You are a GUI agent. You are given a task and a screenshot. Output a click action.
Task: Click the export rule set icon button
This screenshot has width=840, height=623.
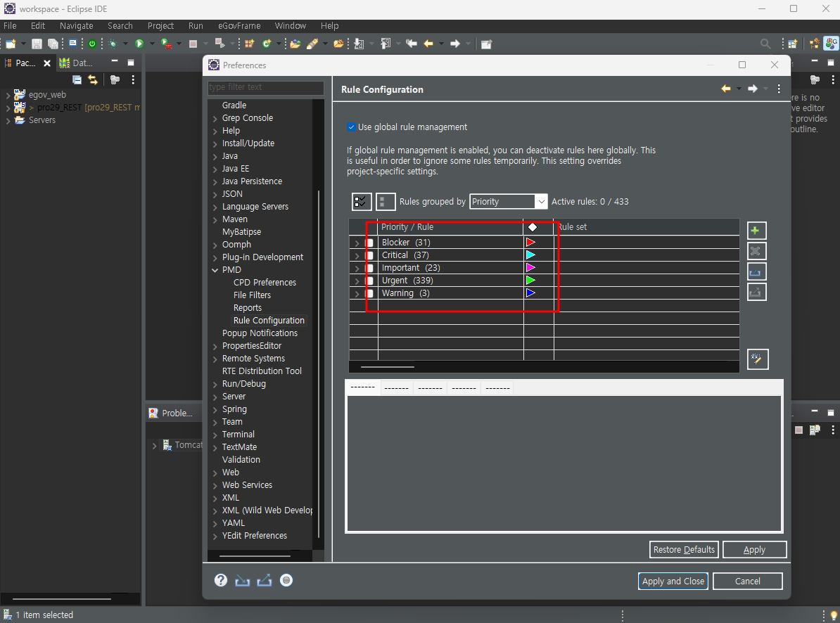pyautogui.click(x=756, y=293)
